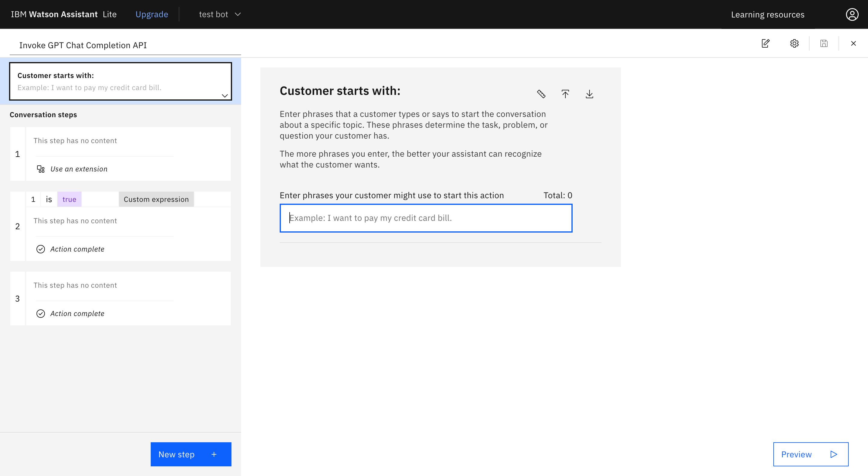Viewport: 868px width, 476px height.
Task: Click the edit pencil icon in header
Action: [765, 43]
